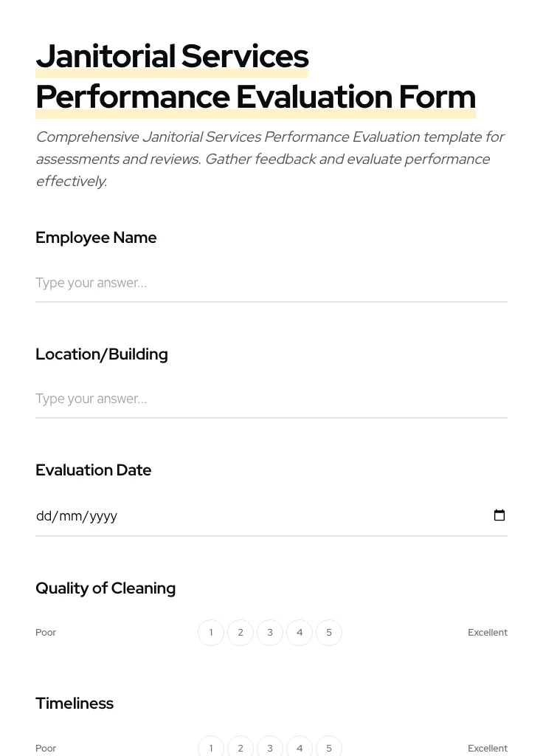The width and height of the screenshot is (543, 756).
Task: Rate Quality of Cleaning as 5
Action: coord(329,633)
